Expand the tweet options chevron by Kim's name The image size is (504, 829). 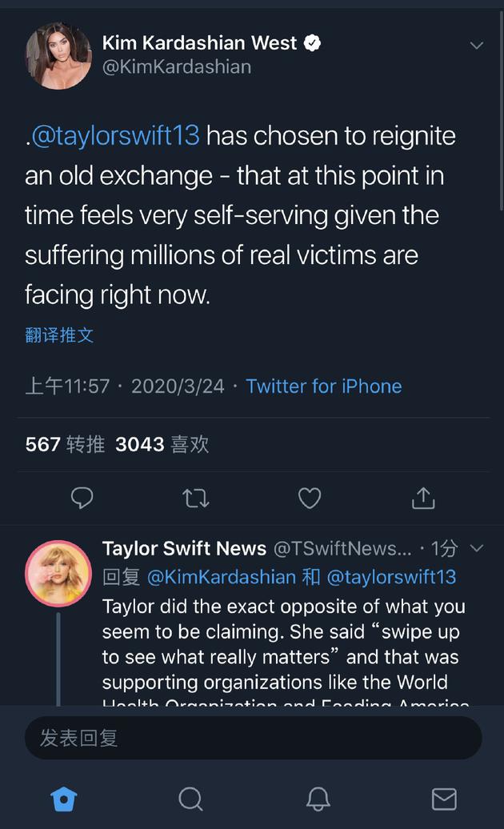(477, 46)
